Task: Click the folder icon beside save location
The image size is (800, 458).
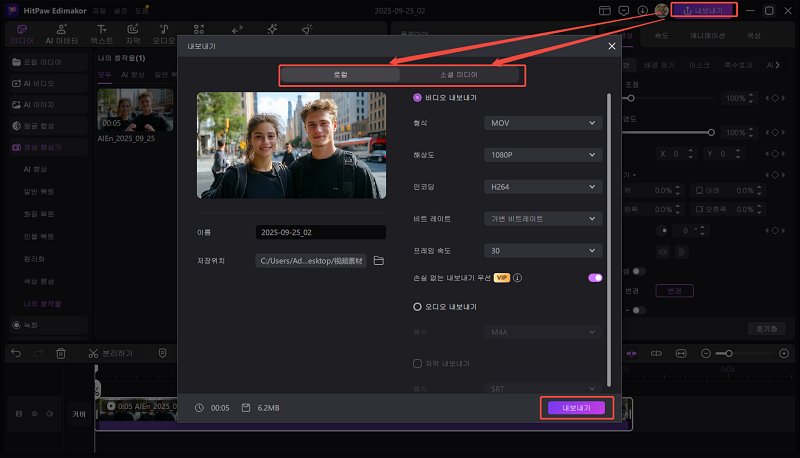Action: [x=378, y=261]
